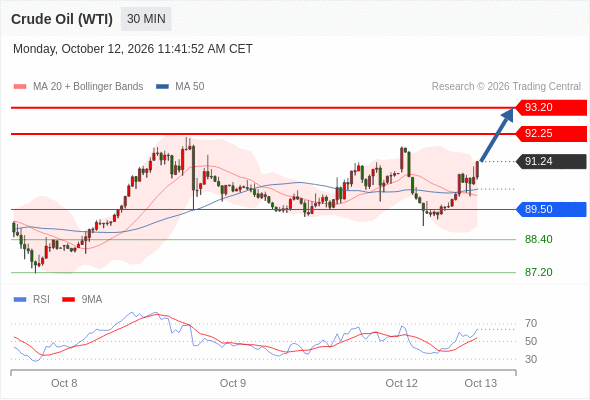Click the 91.24 current price tag
The height and width of the screenshot is (400, 590).
(x=551, y=161)
